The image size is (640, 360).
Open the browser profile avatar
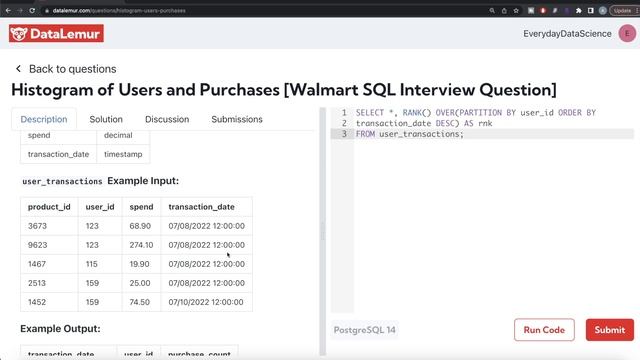coord(602,11)
